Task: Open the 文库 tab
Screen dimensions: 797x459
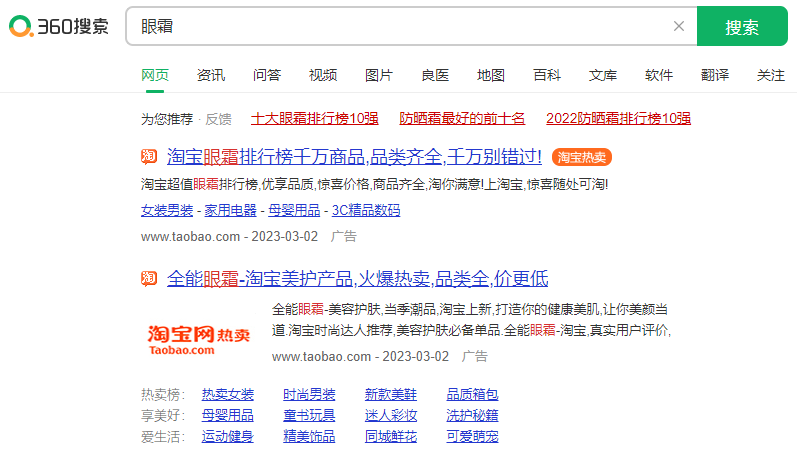Action: point(603,75)
